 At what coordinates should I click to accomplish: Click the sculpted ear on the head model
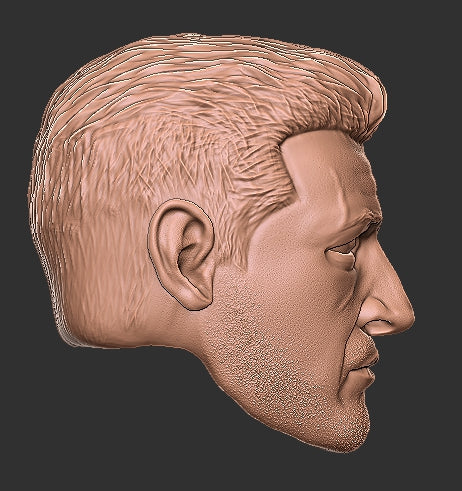[x=182, y=254]
